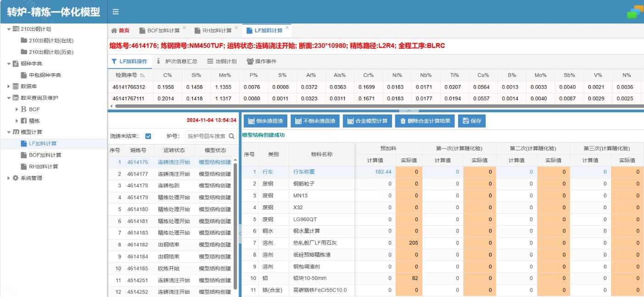Click the 倒余渣造渣 button
The height and width of the screenshot is (297, 644).
pos(265,121)
